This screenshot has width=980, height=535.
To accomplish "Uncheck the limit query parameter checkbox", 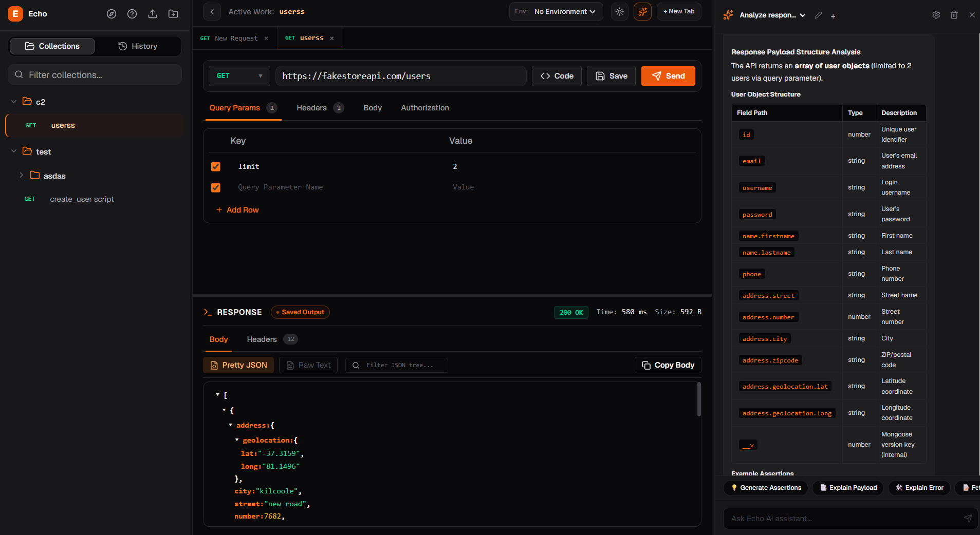I will pos(216,167).
